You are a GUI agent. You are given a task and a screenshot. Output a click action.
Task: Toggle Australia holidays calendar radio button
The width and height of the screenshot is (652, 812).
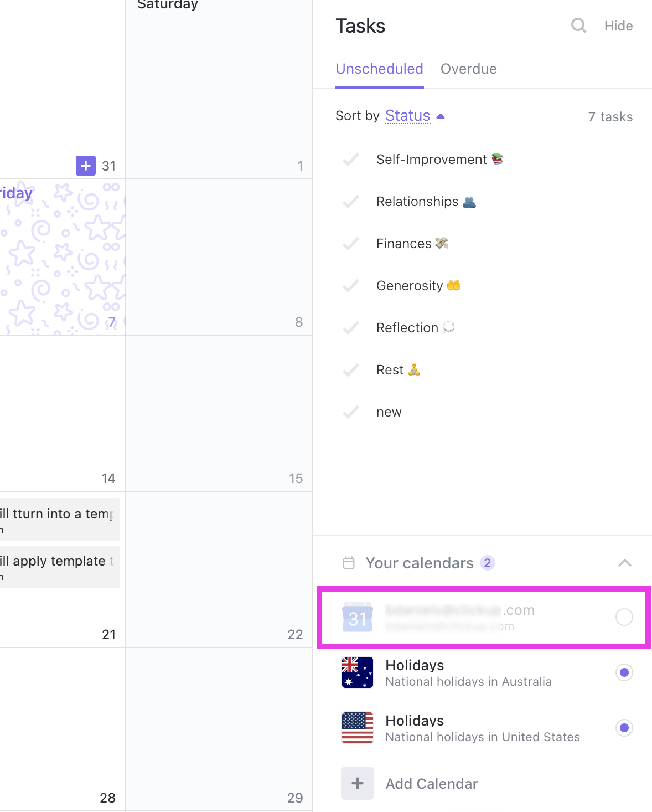(x=624, y=672)
